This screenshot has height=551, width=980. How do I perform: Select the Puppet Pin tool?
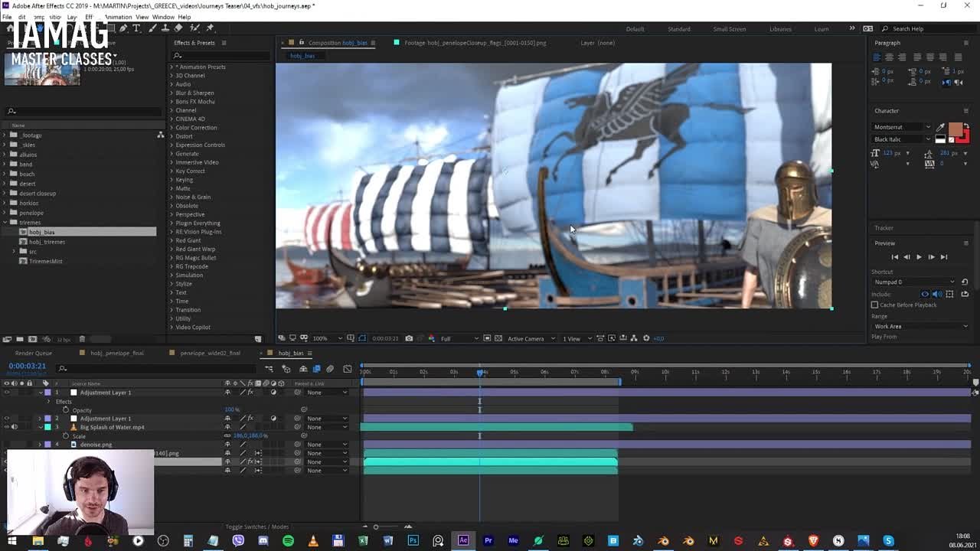tap(210, 28)
